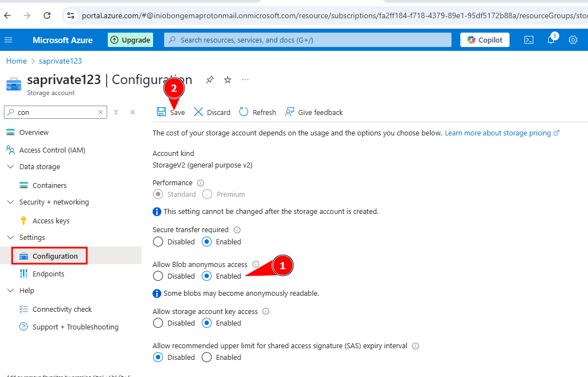Open Overview in the sidebar
588x377 pixels.
point(34,133)
